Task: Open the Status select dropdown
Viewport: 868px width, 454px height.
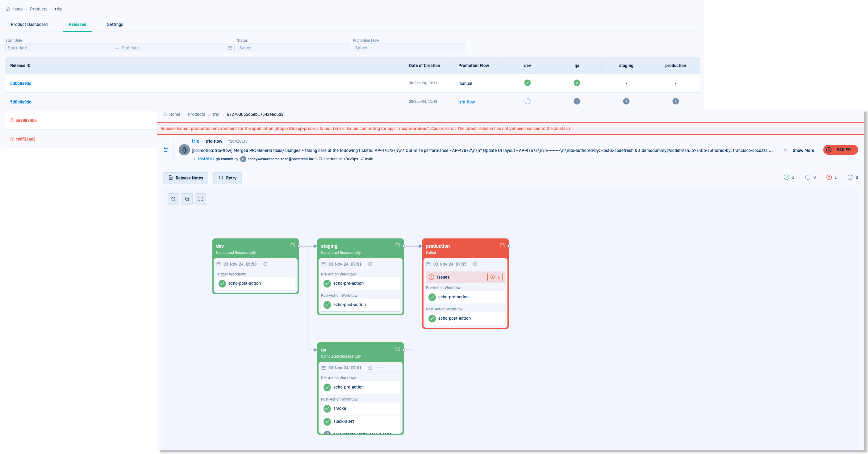Action: click(x=293, y=48)
